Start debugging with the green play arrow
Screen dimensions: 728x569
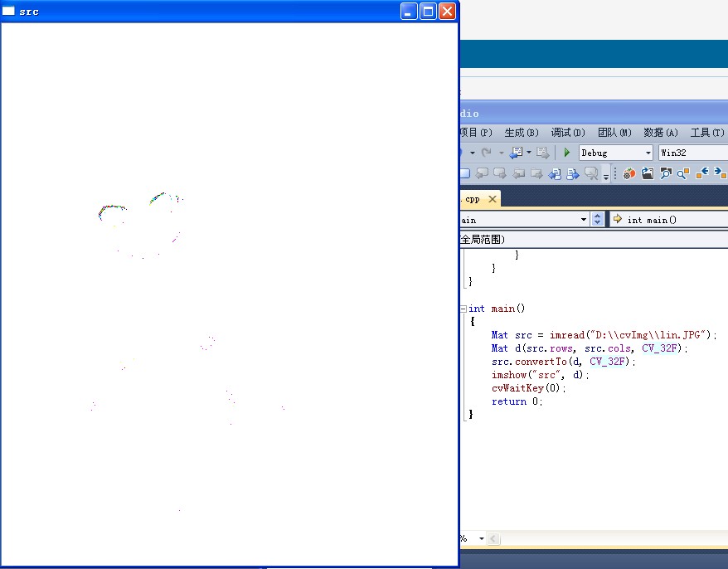[x=566, y=153]
